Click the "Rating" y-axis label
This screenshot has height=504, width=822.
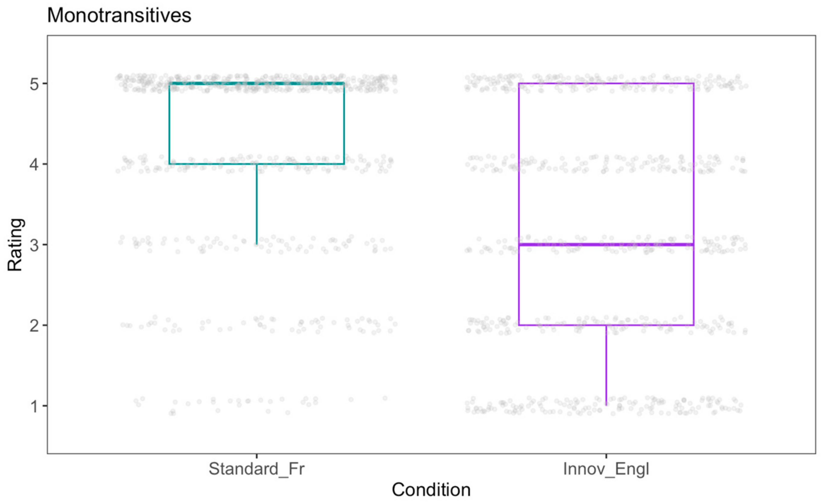pyautogui.click(x=15, y=245)
